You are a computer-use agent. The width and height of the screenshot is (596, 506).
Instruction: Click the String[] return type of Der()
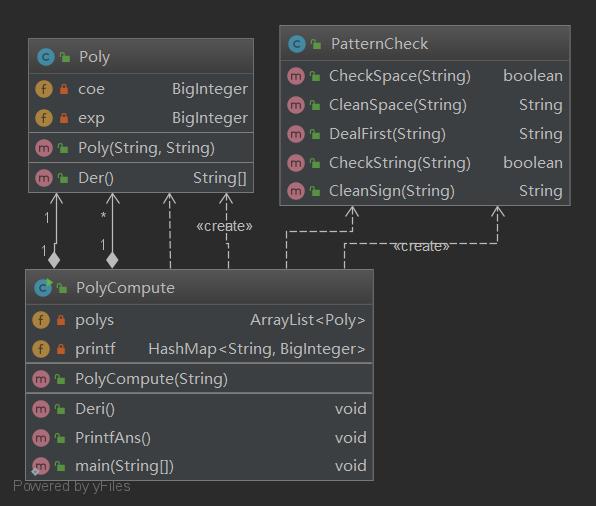click(x=220, y=178)
